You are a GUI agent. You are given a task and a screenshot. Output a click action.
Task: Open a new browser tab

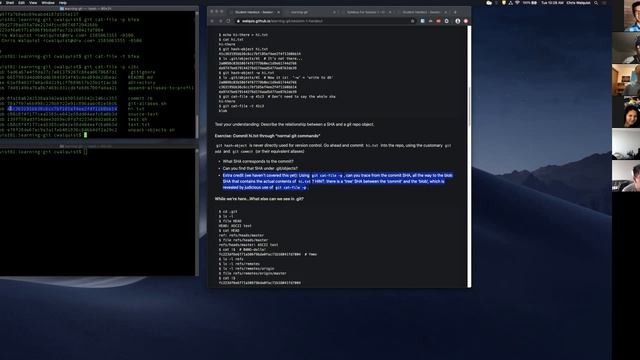pyautogui.click(x=455, y=12)
